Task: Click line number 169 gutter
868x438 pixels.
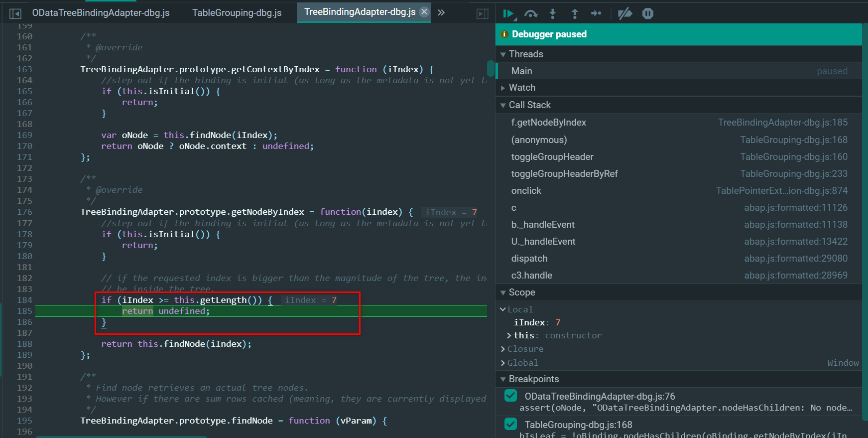Action: point(24,135)
